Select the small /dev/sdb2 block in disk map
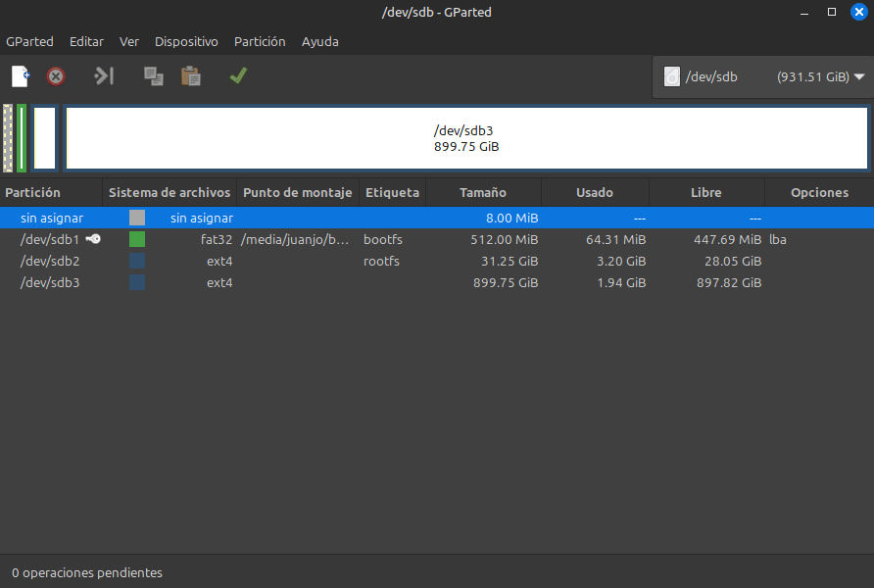874x588 pixels. pos(45,138)
